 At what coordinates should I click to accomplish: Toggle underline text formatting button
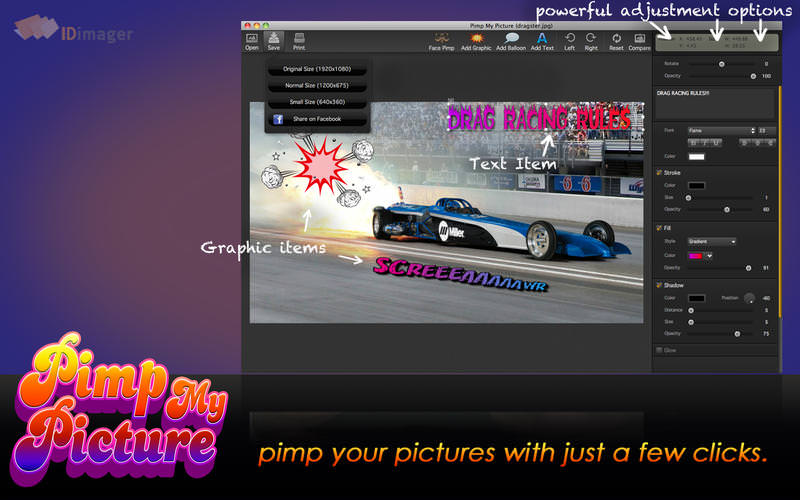tap(716, 143)
